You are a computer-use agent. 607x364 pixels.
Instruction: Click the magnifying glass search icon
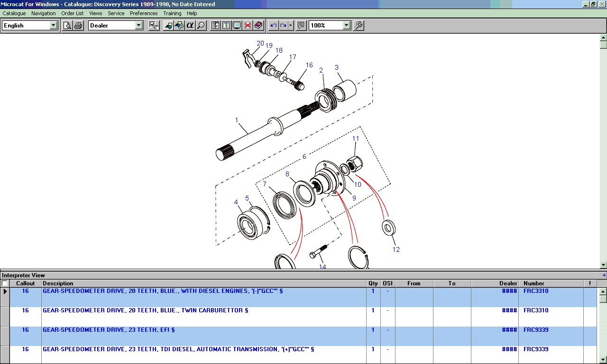[x=201, y=26]
